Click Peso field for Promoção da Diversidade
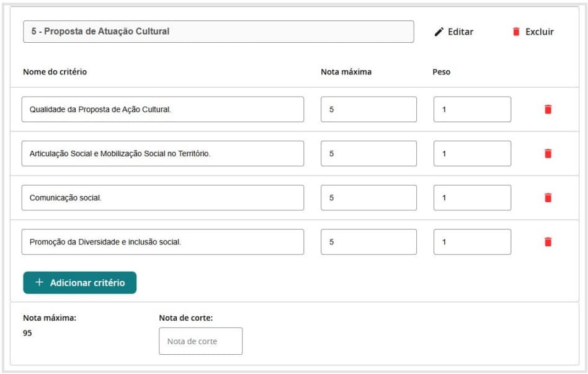Image resolution: width=588 pixels, height=374 pixels. pos(472,242)
